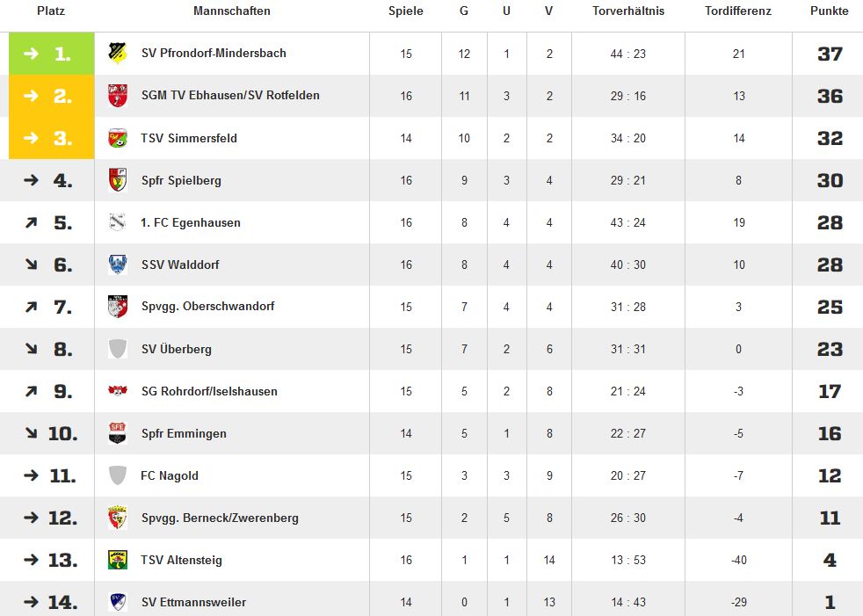
Task: Click the SV Ettmannsweiler club logo
Action: 117,602
